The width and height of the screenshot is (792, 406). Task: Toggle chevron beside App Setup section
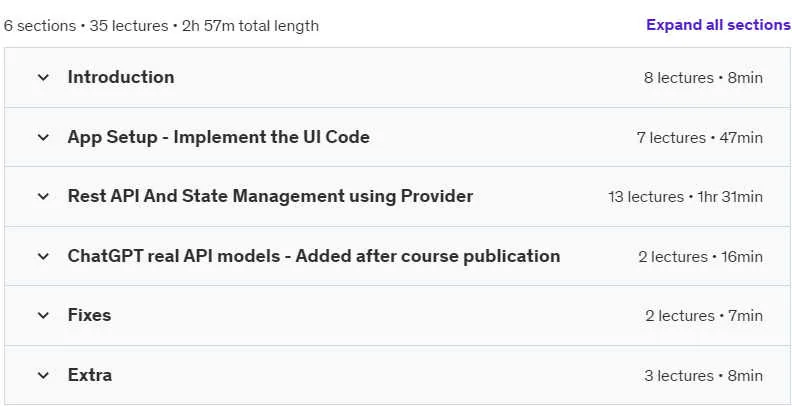tap(43, 137)
